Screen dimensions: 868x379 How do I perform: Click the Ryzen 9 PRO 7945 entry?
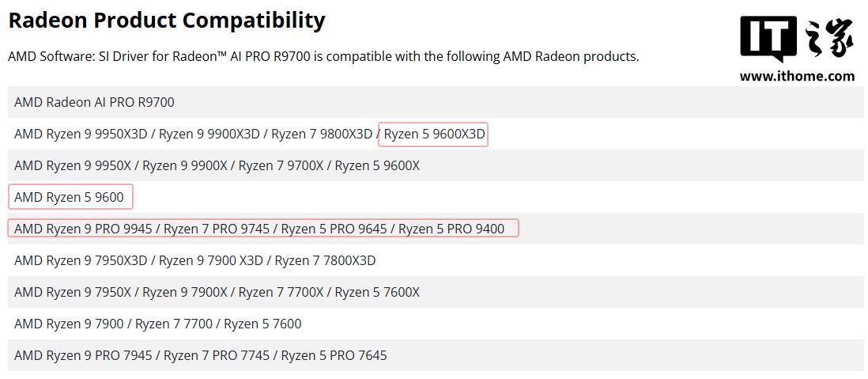[99, 354]
